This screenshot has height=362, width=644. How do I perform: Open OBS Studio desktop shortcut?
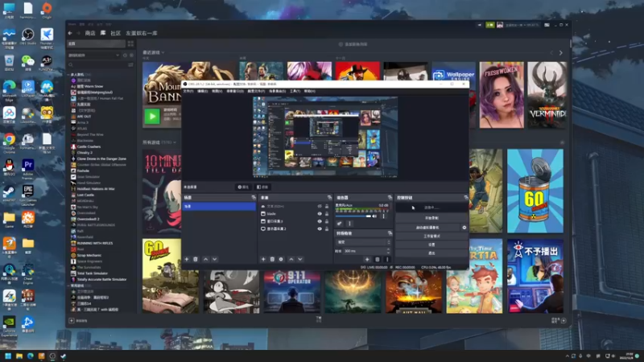28,36
